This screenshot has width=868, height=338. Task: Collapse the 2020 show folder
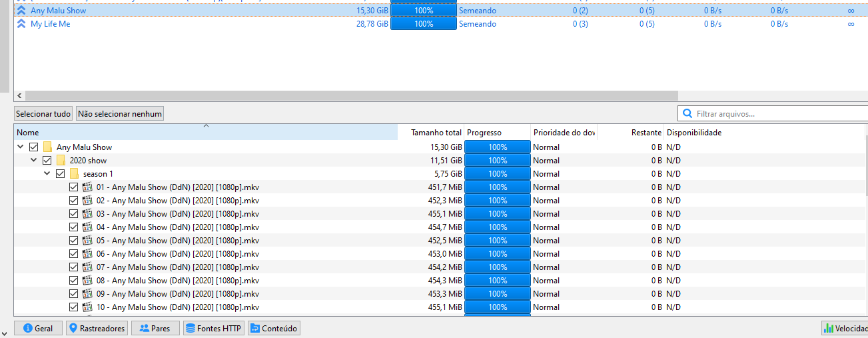34,161
